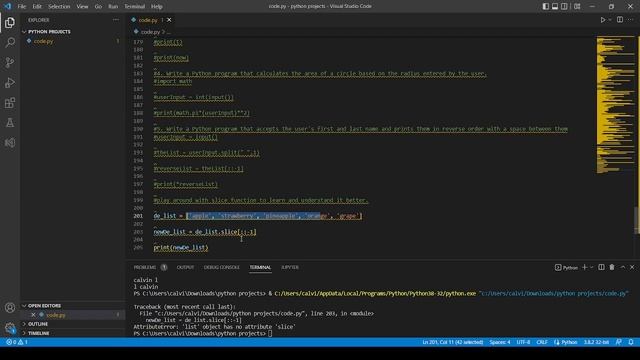Select Python interpreter 3.8.2 32-bit
The width and height of the screenshot is (640, 360).
pyautogui.click(x=596, y=342)
